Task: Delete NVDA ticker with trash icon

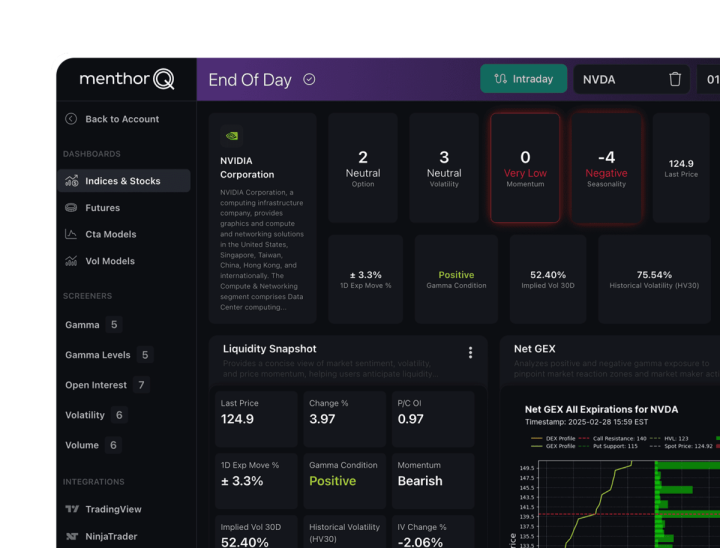Action: pos(675,79)
